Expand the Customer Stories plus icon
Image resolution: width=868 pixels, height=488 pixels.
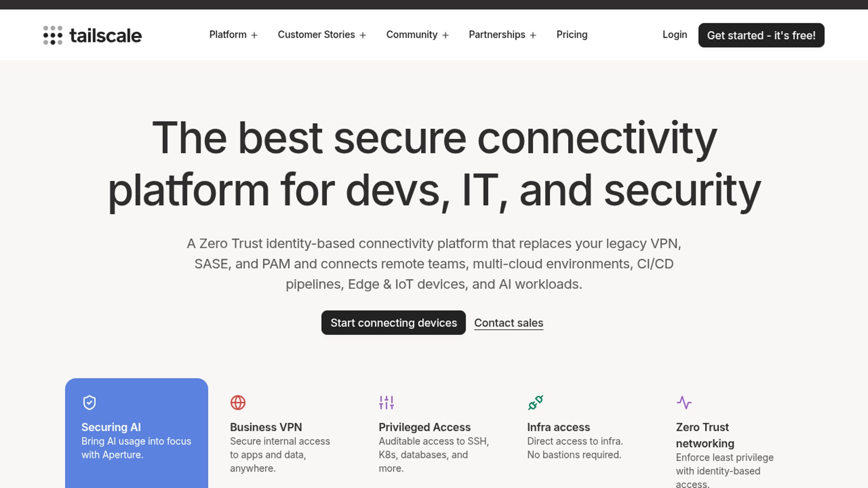pos(363,35)
